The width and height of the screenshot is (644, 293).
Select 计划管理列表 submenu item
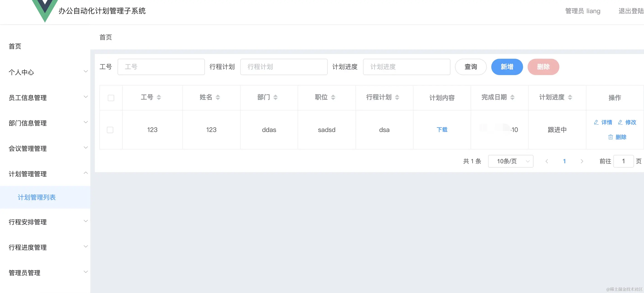point(37,197)
